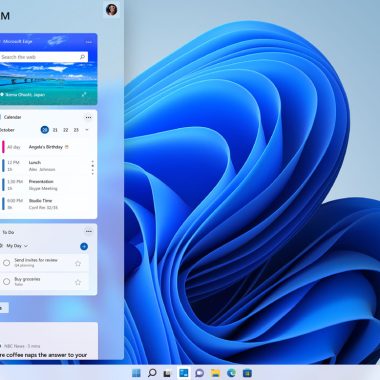Open Task View from taskbar
Image resolution: width=380 pixels, height=380 pixels.
click(167, 373)
